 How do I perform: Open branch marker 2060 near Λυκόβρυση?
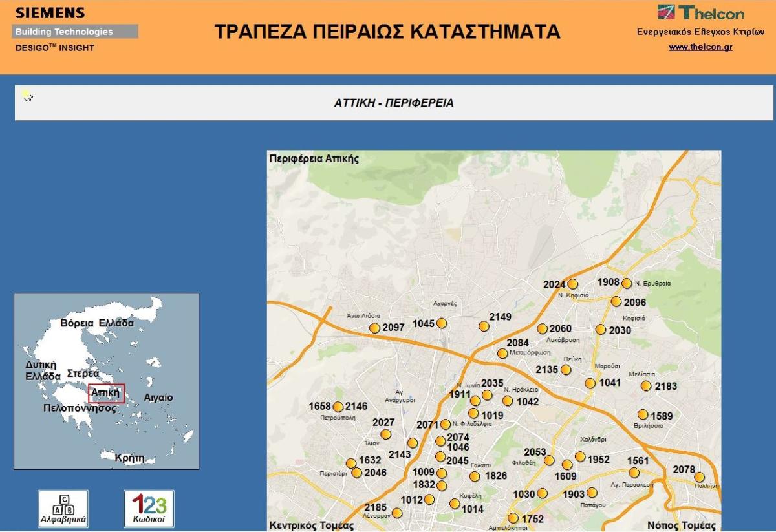click(542, 328)
